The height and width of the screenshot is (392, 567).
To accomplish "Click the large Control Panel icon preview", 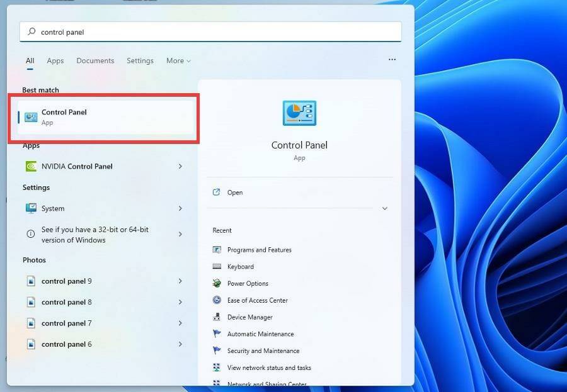I will 299,113.
